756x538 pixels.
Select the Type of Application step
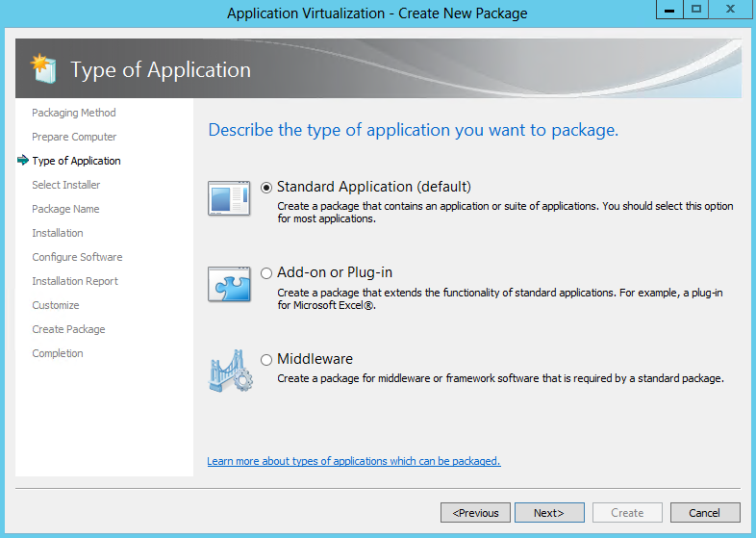[x=76, y=161]
